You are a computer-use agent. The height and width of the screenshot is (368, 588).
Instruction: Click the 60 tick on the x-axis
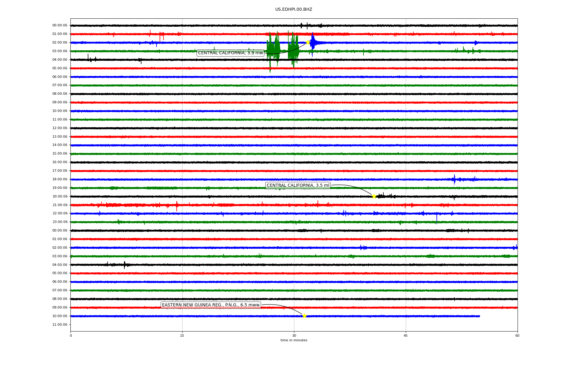517,335
